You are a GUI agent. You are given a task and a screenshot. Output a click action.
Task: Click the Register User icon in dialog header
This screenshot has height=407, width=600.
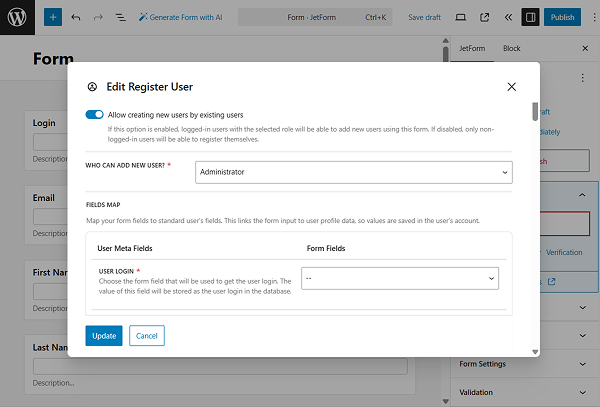tap(92, 87)
